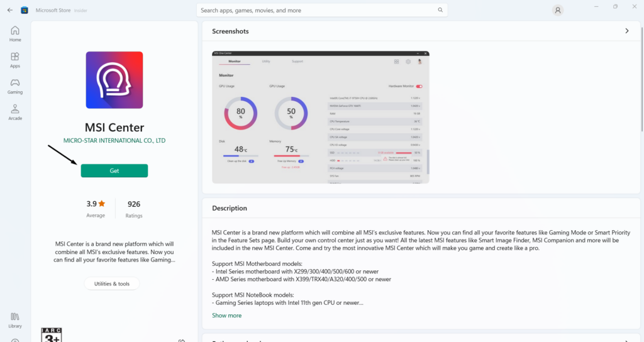The height and width of the screenshot is (342, 644).
Task: Click the user profile icon
Action: 557,10
